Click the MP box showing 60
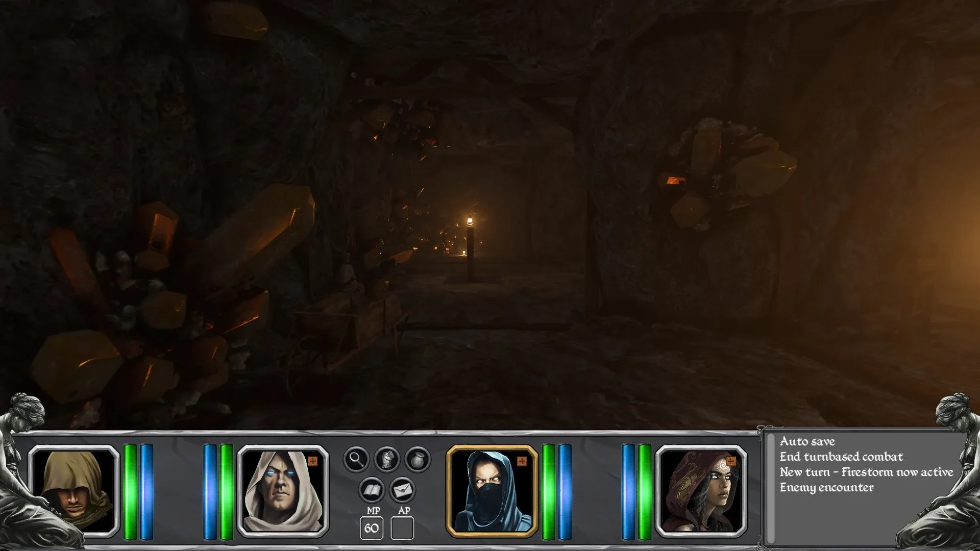 point(372,528)
